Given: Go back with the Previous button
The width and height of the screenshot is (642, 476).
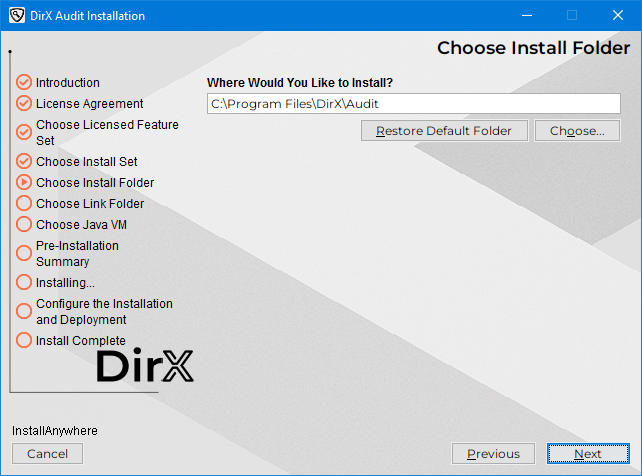Looking at the screenshot, I should 493,454.
